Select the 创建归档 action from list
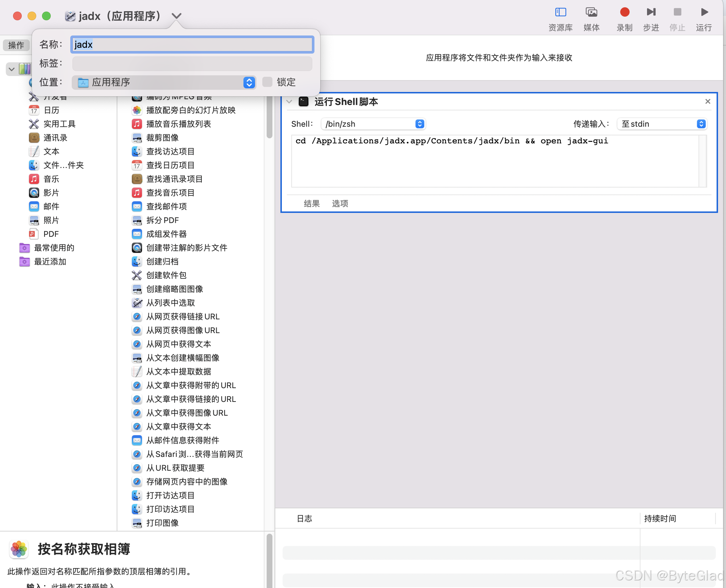 click(162, 261)
